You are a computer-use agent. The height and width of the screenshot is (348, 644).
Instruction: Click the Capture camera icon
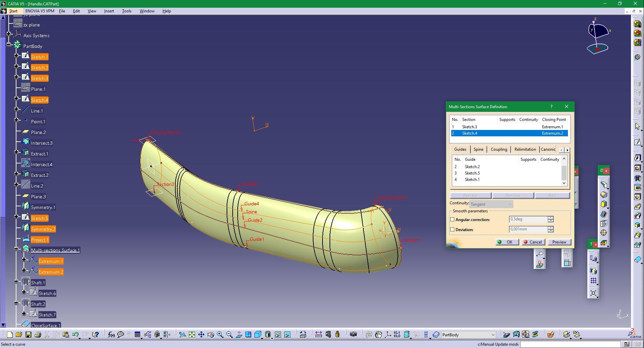(353, 335)
